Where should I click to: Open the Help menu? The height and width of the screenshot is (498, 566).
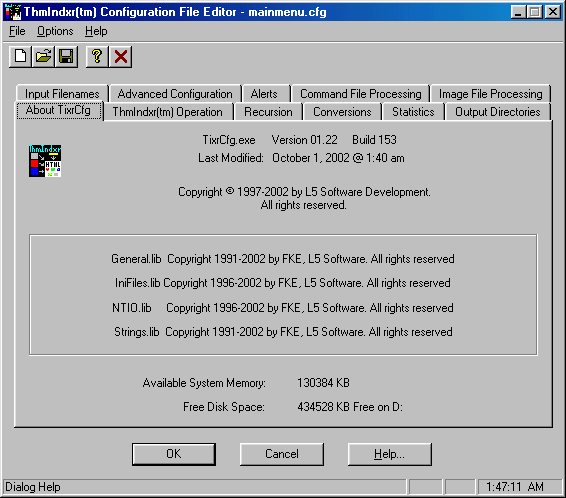click(96, 31)
